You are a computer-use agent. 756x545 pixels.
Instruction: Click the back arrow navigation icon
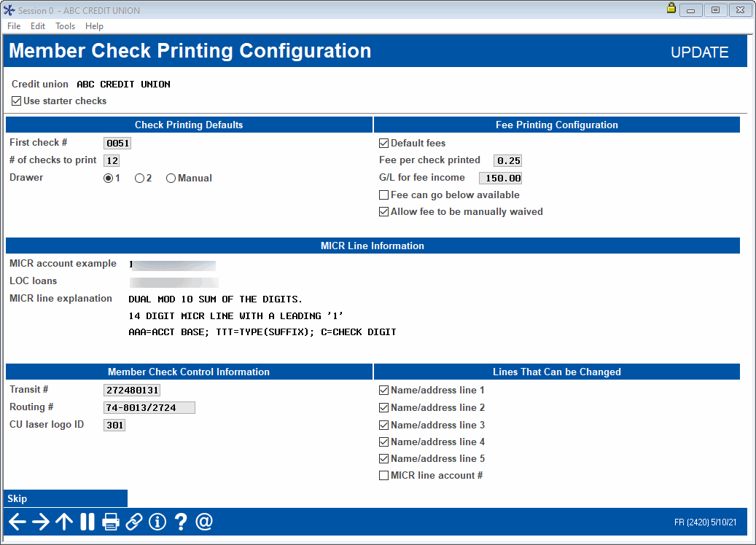coord(16,521)
